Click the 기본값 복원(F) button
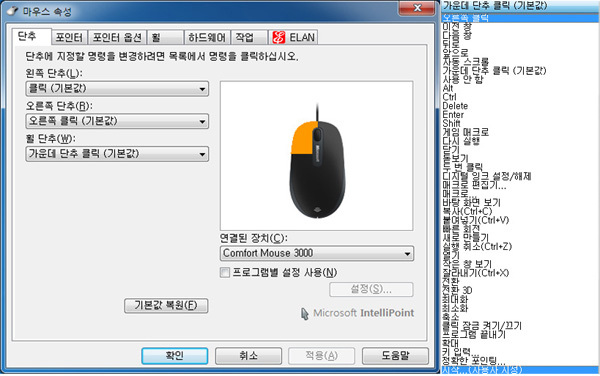This screenshot has height=376, width=600. pyautogui.click(x=166, y=306)
